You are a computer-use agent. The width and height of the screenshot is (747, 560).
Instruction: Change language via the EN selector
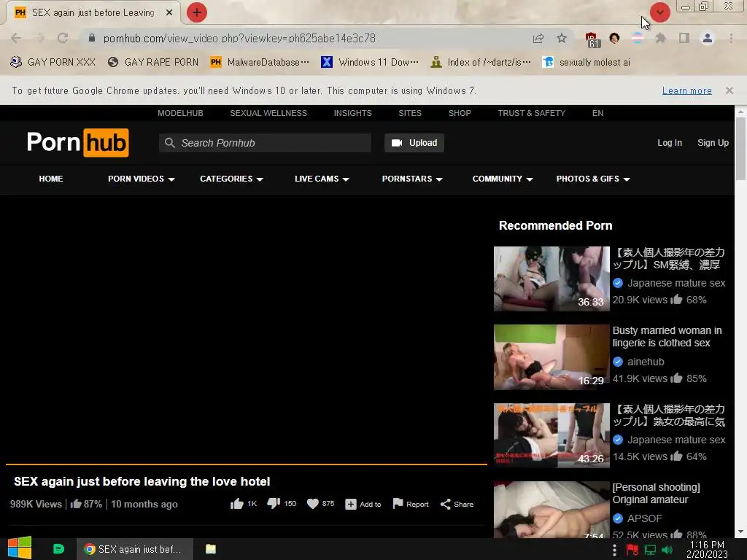click(x=597, y=113)
